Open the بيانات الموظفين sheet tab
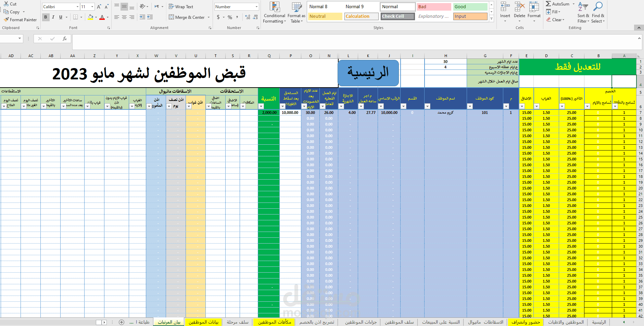Image resolution: width=644 pixels, height=326 pixels. (203, 322)
